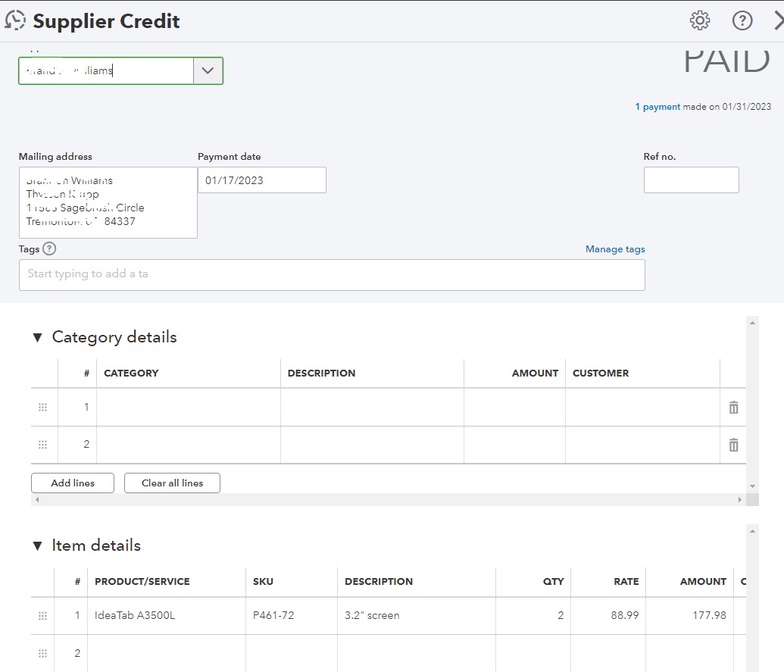Click the amount value 177.98
The height and width of the screenshot is (672, 784).
pos(709,615)
